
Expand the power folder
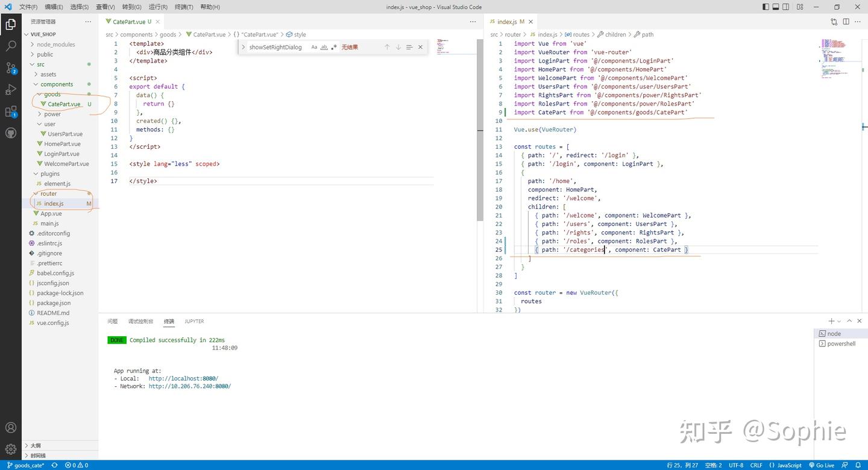click(52, 114)
